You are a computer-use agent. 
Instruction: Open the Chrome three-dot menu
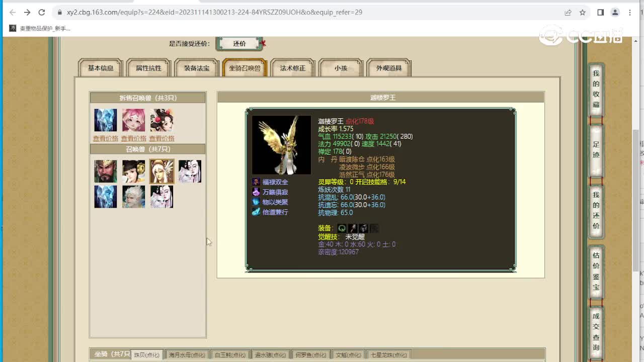click(x=630, y=12)
